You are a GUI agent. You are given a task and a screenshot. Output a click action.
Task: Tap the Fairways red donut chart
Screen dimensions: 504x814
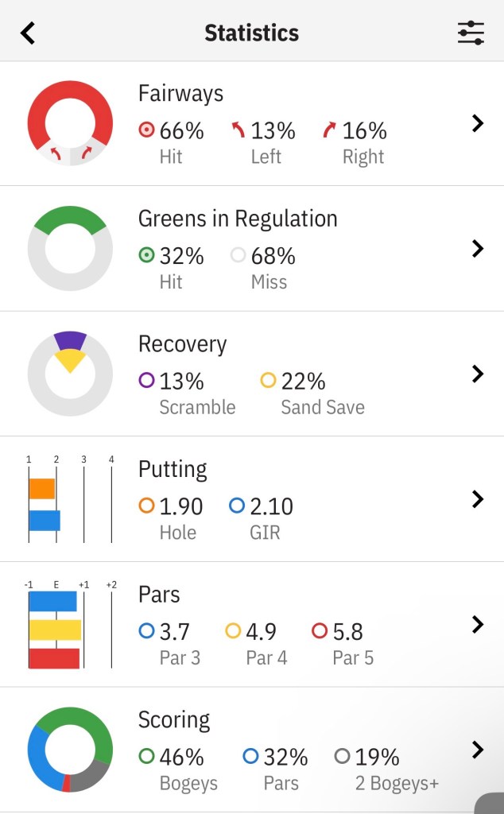pos(70,122)
